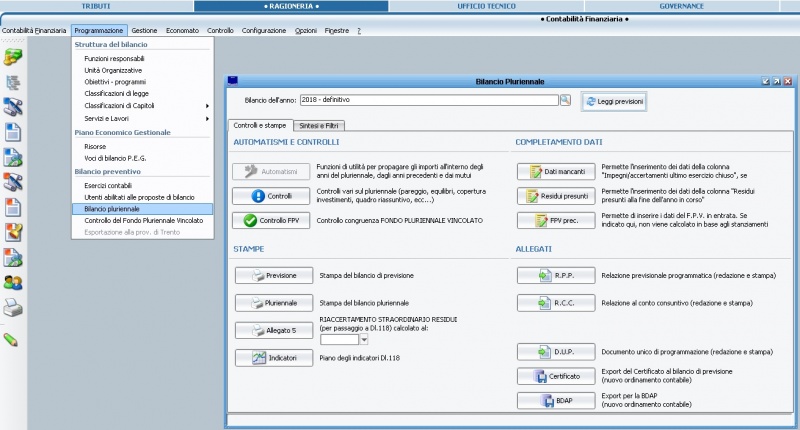Click the BDAP export button

coord(556,401)
